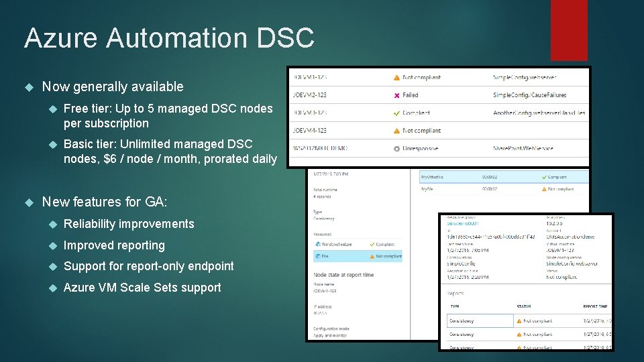The width and height of the screenshot is (644, 362).
Task: Click the Free tier bullet text
Action: click(x=168, y=116)
